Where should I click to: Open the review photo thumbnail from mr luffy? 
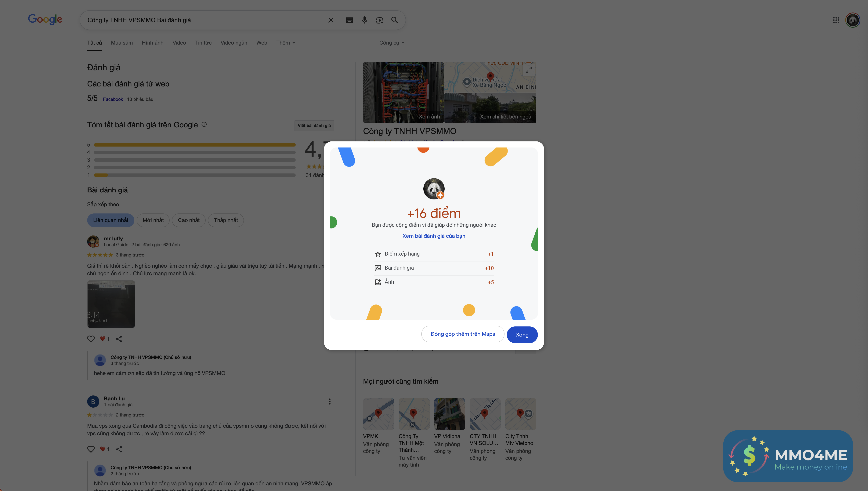pos(111,304)
